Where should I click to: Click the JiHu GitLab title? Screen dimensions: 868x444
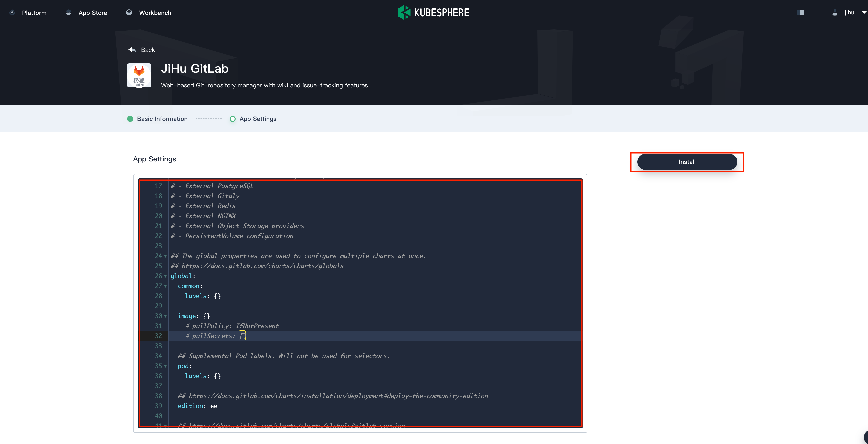[194, 69]
